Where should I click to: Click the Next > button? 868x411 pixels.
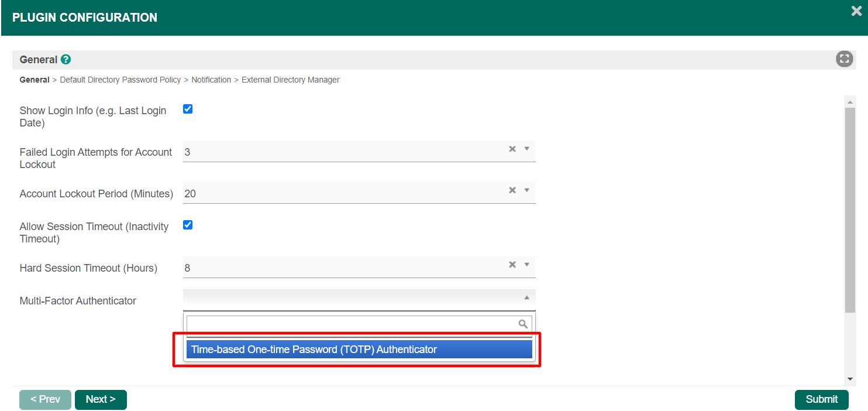coord(101,399)
